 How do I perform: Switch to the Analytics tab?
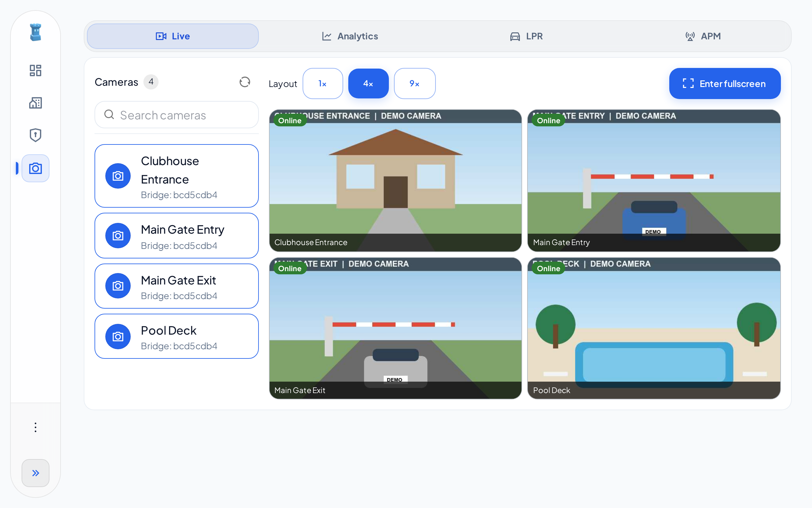coord(350,36)
